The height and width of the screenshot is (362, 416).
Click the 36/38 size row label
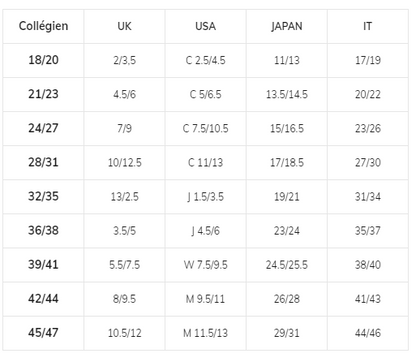(43, 230)
